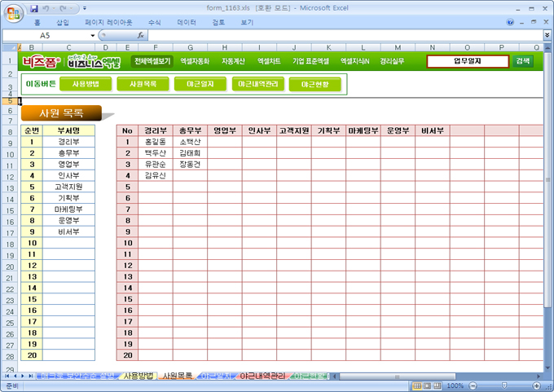Click the zoom out minus icon
This screenshot has height=392, width=554.
(x=473, y=385)
